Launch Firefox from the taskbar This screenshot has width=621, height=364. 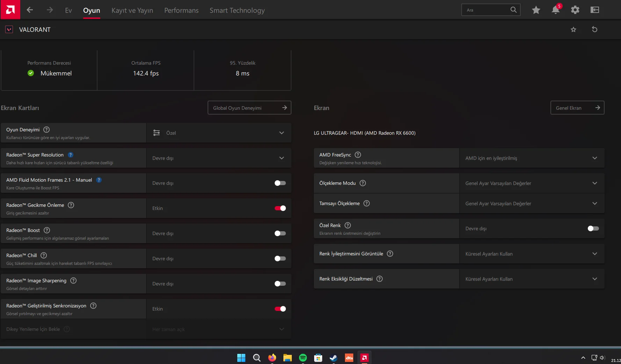click(x=272, y=358)
